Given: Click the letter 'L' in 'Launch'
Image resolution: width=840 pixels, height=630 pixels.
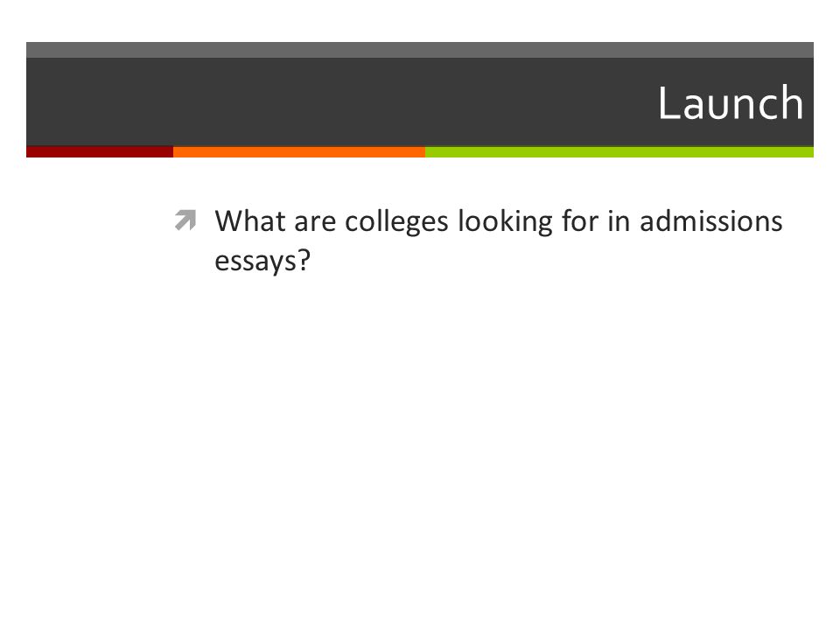Looking at the screenshot, I should (668, 103).
